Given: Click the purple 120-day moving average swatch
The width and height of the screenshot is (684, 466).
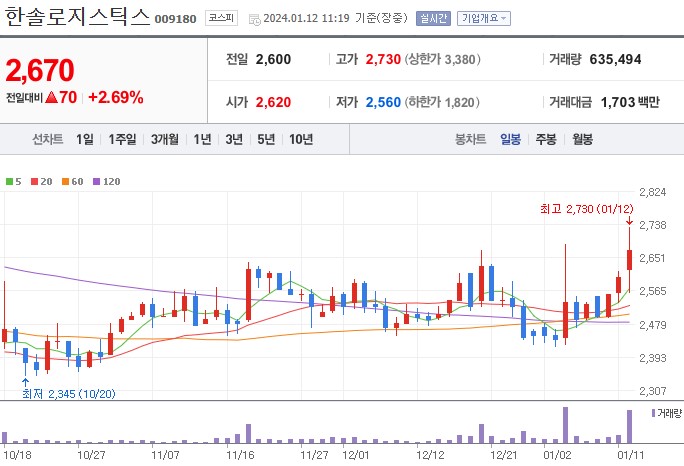Looking at the screenshot, I should click(96, 182).
